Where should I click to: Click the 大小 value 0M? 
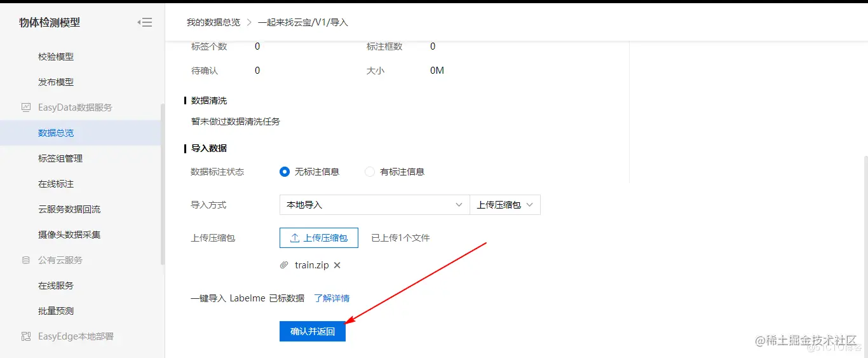[437, 71]
